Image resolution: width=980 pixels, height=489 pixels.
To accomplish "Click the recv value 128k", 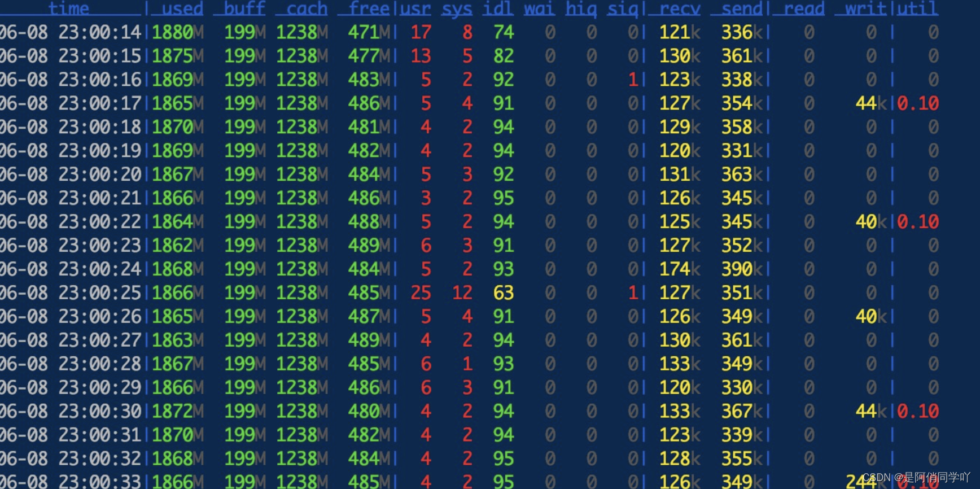I will tap(680, 459).
